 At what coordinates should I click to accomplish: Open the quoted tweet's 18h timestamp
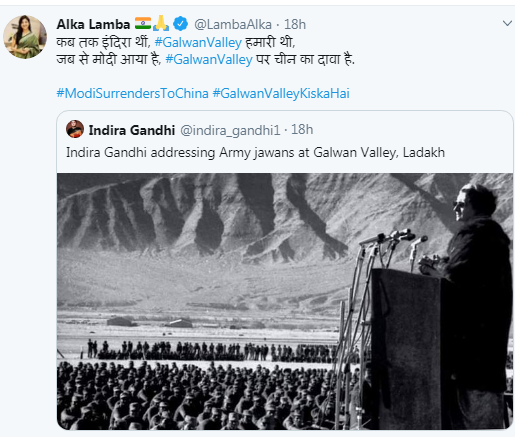[302, 130]
